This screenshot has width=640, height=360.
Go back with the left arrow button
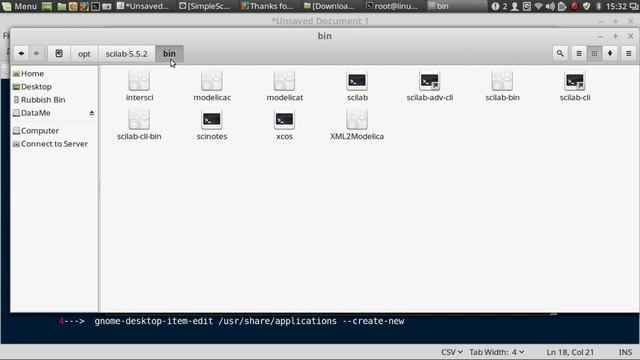coord(21,53)
